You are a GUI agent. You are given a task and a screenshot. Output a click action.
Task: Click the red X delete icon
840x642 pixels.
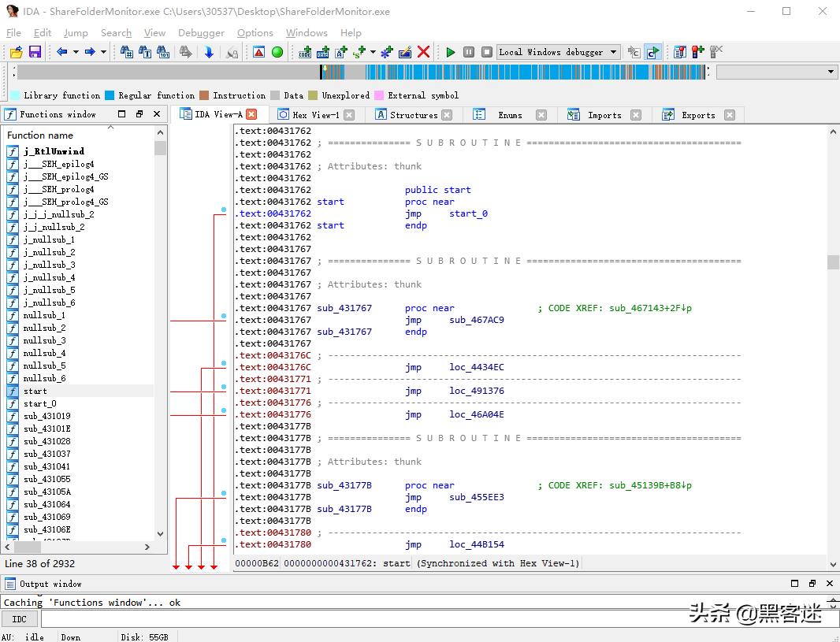pos(424,52)
